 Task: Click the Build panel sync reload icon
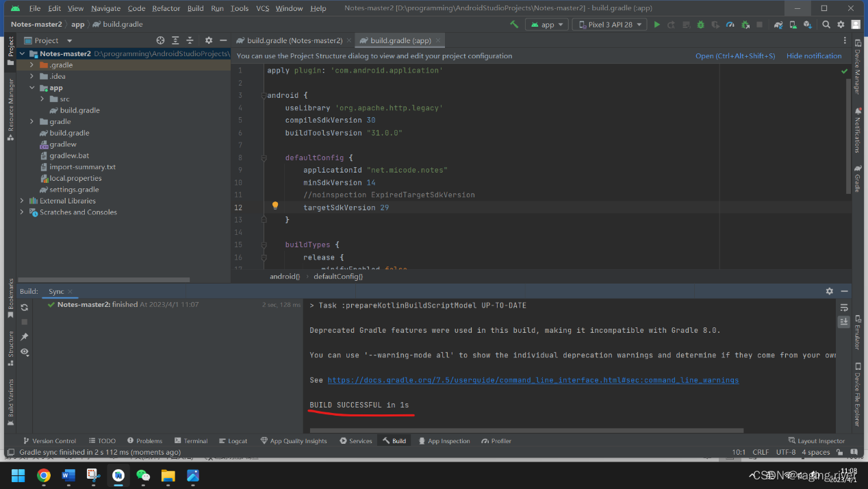click(25, 308)
